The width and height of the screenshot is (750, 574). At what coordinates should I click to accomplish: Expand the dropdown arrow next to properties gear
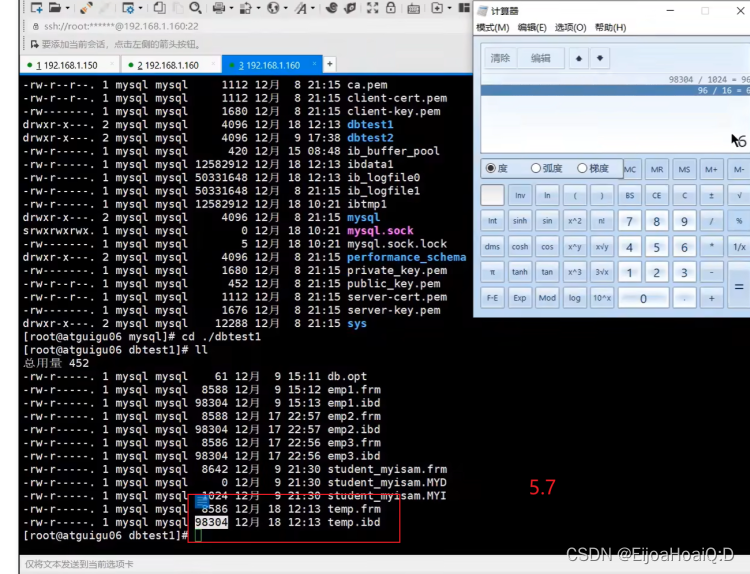[140, 8]
